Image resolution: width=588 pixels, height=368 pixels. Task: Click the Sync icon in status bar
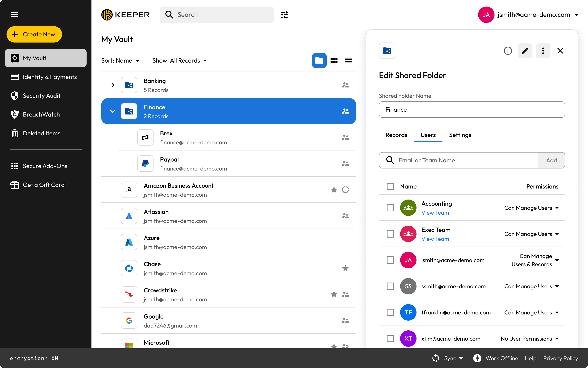click(x=436, y=358)
